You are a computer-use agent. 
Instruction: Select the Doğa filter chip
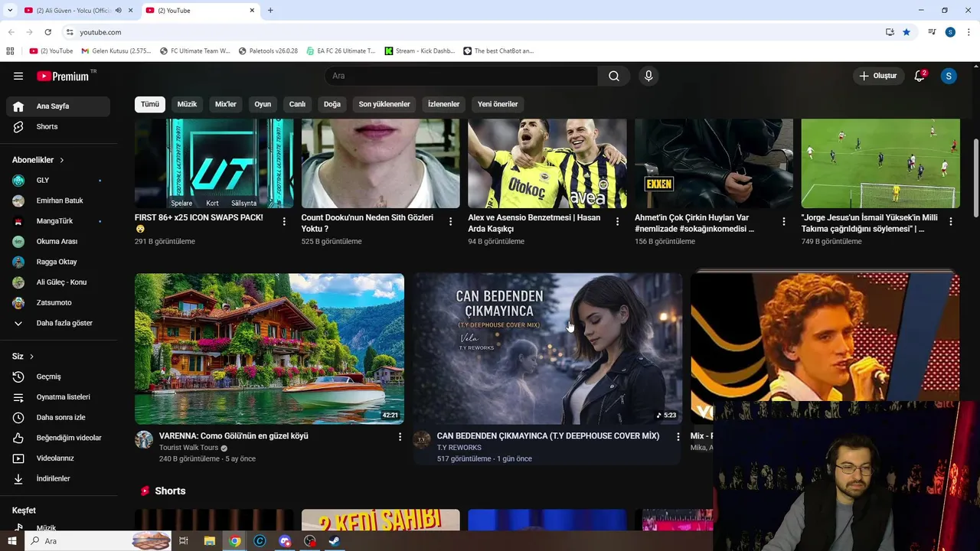click(332, 104)
